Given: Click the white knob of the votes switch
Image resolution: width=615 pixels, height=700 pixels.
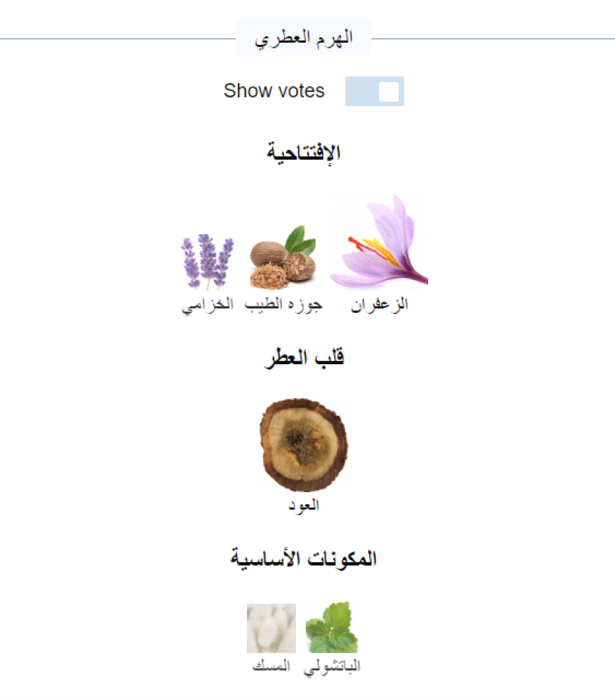Looking at the screenshot, I should point(389,92).
